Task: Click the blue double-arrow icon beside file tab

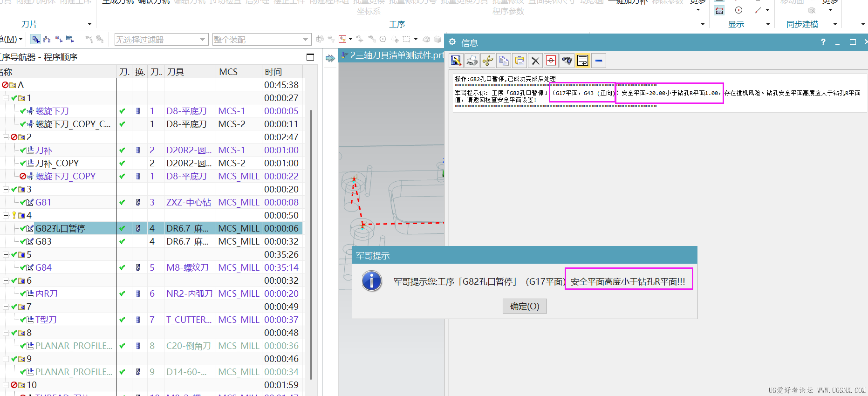Action: [330, 58]
